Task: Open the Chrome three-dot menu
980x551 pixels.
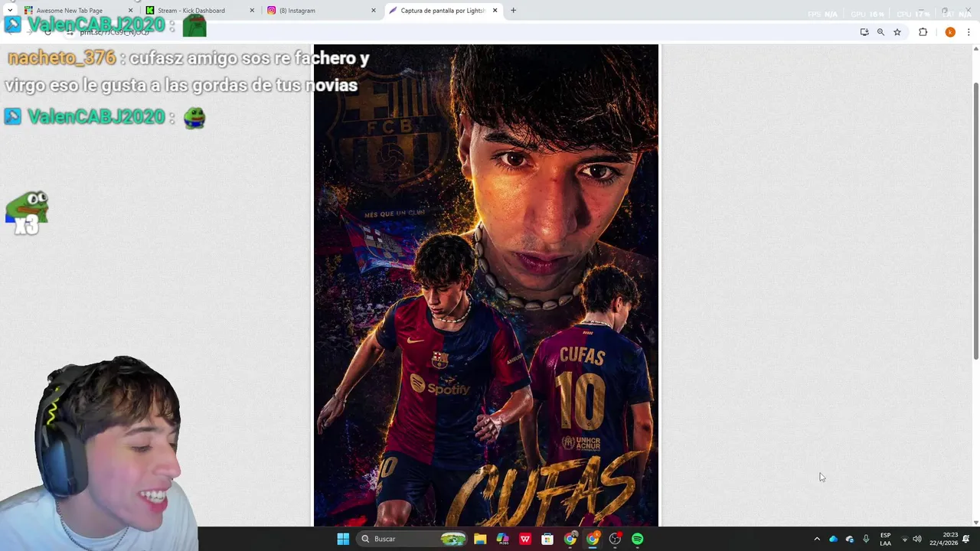Action: click(x=969, y=32)
